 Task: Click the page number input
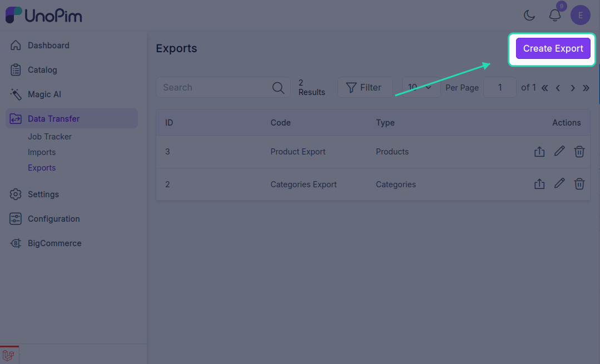pyautogui.click(x=500, y=88)
